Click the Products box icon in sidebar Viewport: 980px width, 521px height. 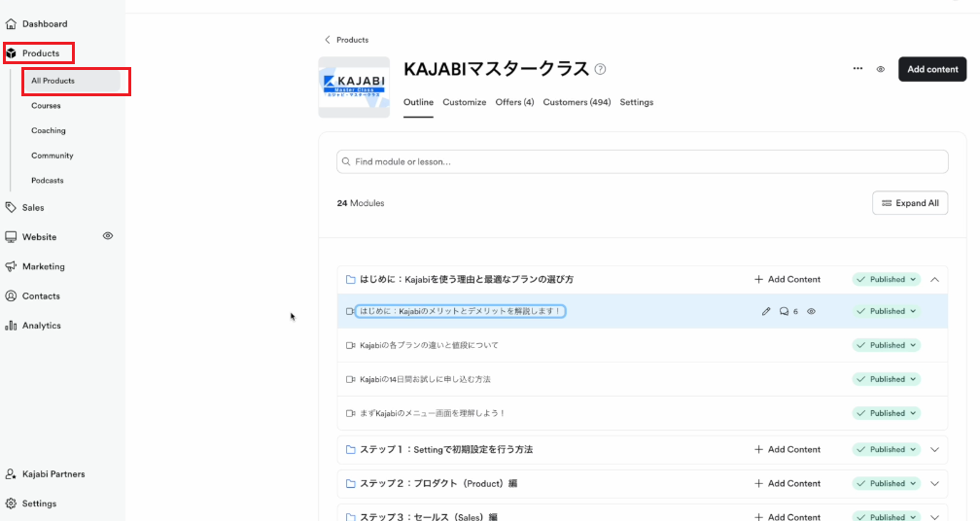pos(11,53)
